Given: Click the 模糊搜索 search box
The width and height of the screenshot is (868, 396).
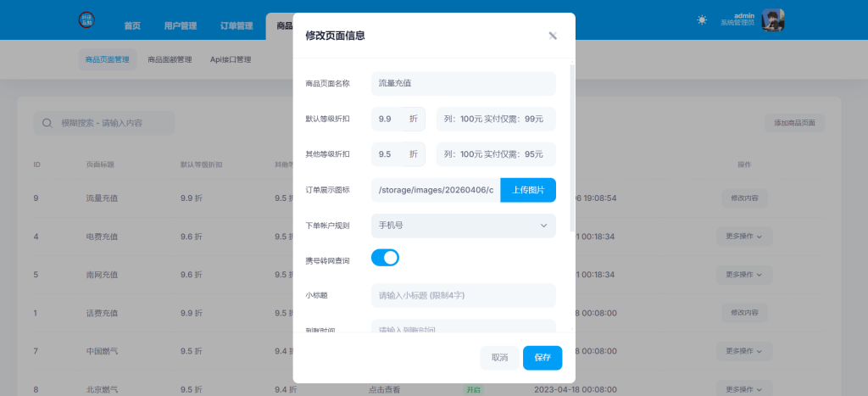Looking at the screenshot, I should tap(104, 123).
